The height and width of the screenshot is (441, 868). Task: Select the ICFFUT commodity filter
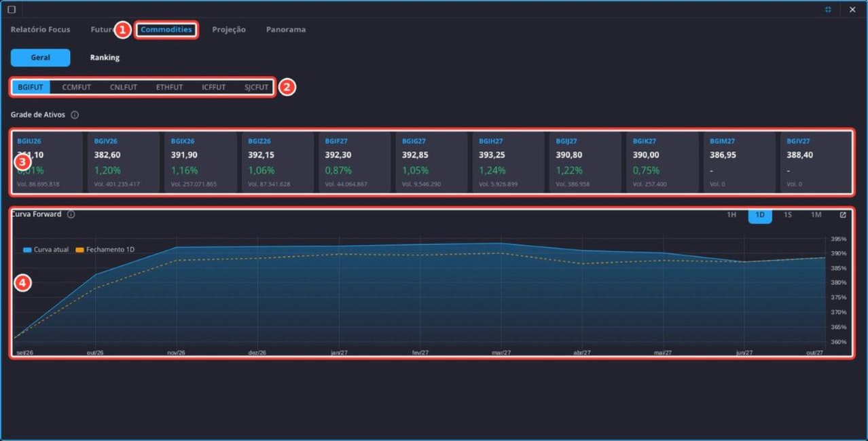coord(213,88)
